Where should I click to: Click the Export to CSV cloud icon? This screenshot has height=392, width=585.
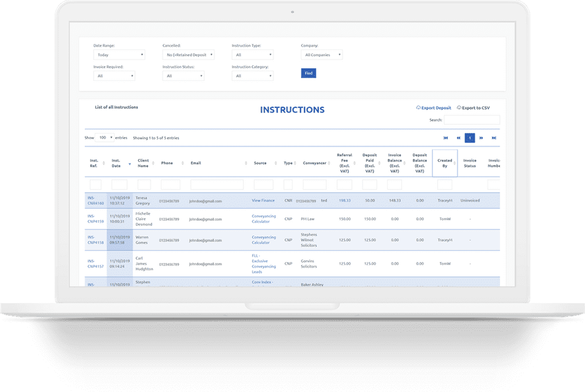[459, 108]
